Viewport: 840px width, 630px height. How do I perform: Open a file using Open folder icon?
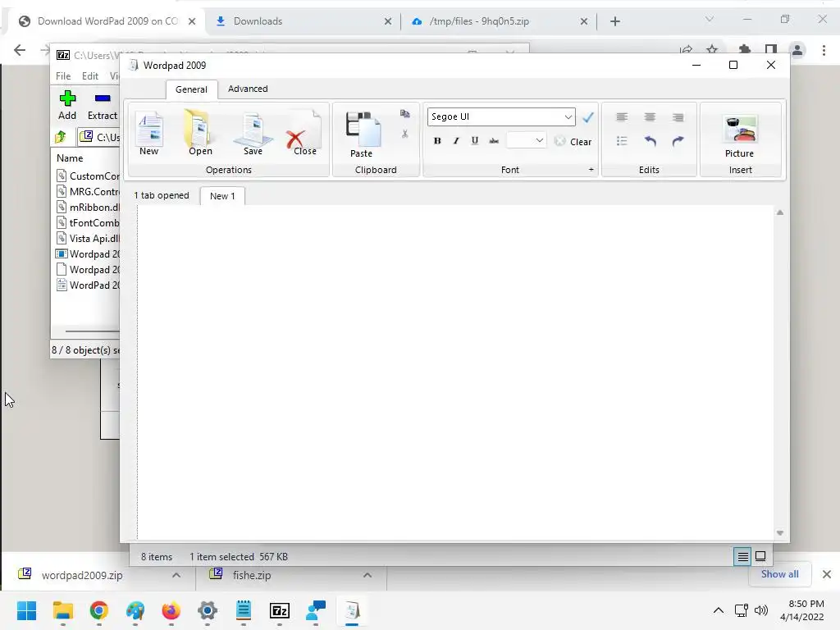click(x=199, y=133)
